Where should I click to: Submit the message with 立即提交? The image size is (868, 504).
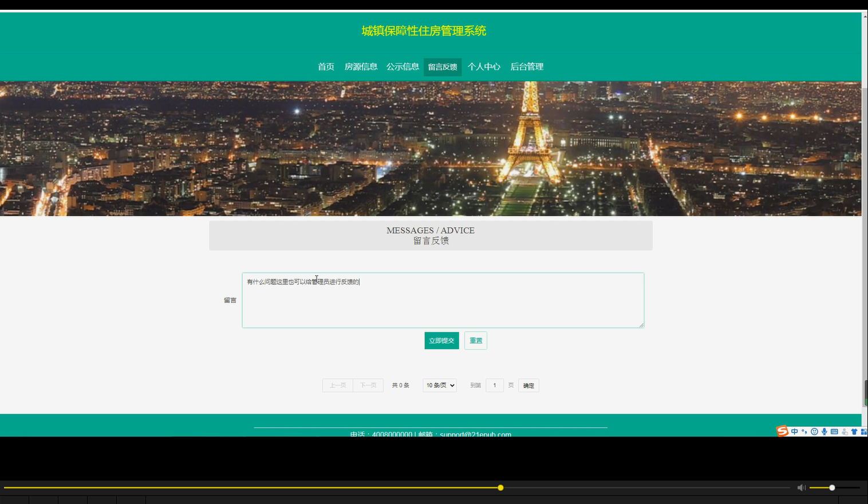[441, 341]
